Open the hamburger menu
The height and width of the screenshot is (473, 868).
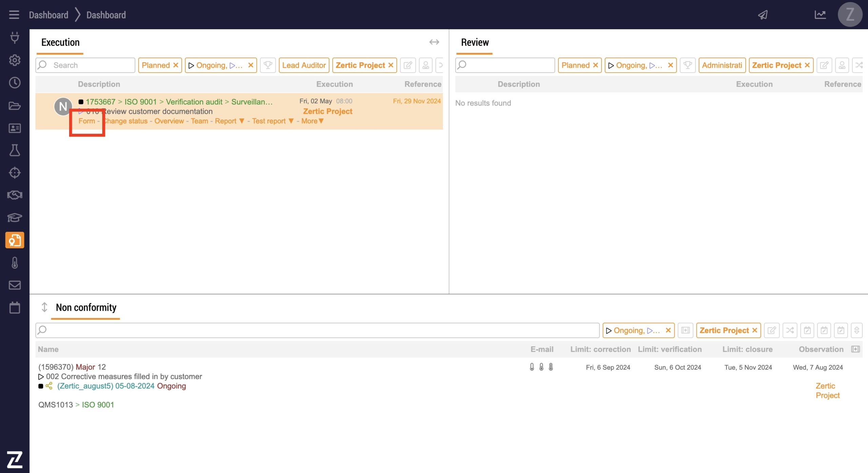pyautogui.click(x=14, y=15)
